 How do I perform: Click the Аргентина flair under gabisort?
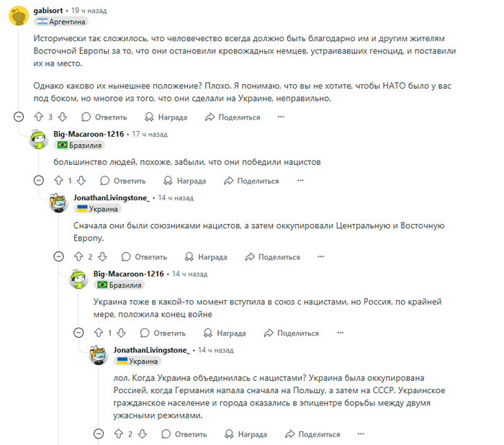coord(60,22)
